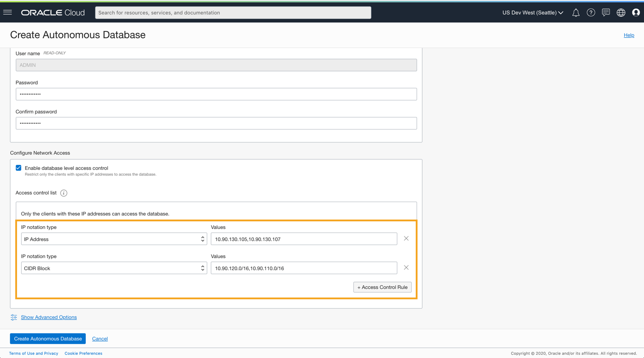
Task: Open the notifications bell
Action: 576,13
